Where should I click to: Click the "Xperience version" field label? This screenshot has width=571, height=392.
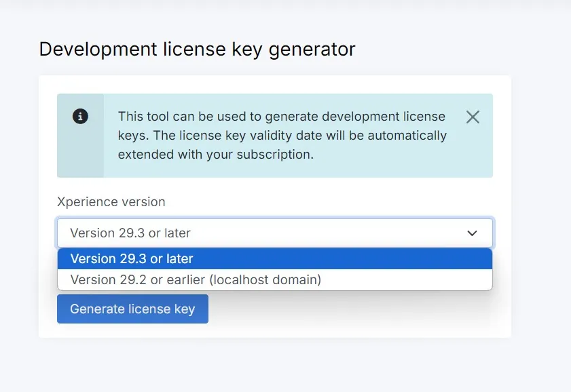coord(111,202)
